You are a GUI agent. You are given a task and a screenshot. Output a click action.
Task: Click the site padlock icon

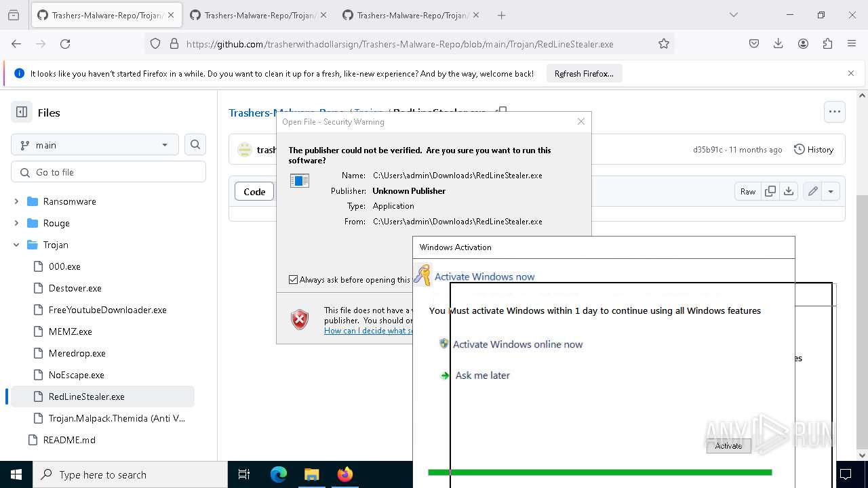click(174, 43)
